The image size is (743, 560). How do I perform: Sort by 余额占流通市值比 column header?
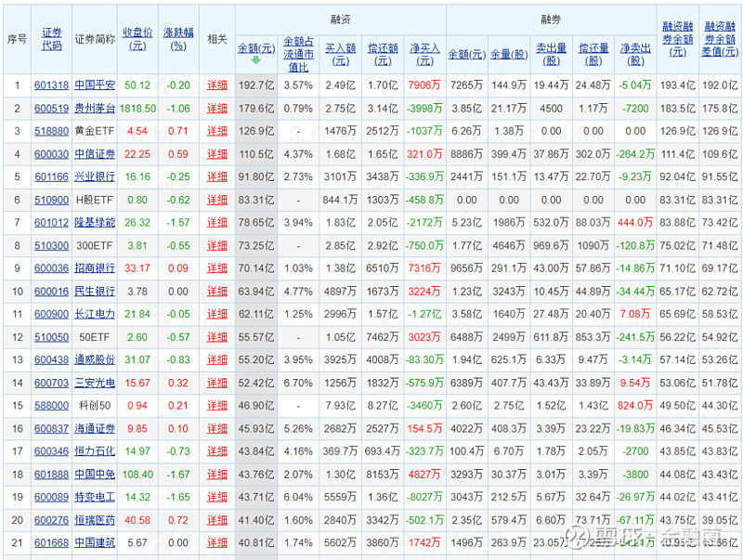(298, 55)
